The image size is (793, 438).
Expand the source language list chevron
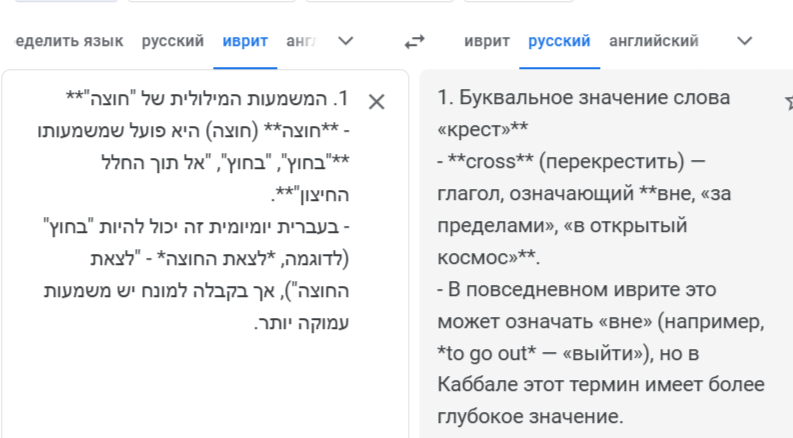pos(345,41)
